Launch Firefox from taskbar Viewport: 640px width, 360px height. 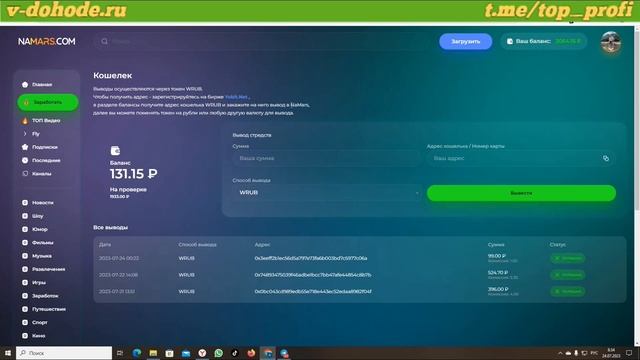(x=251, y=353)
